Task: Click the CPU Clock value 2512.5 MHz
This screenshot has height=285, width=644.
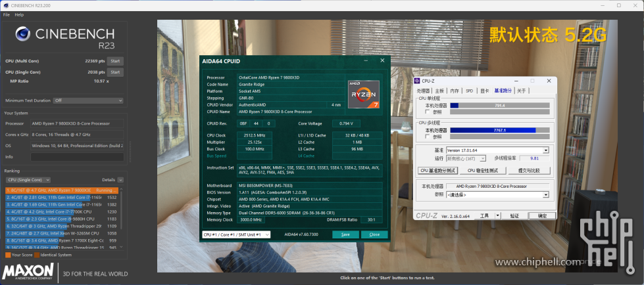Action: point(254,135)
